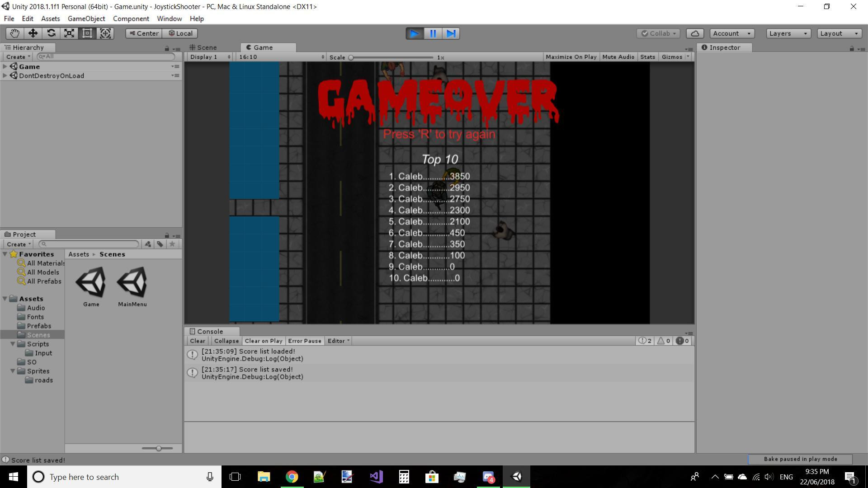
Task: Expand the Game scene in Hierarchy
Action: (x=5, y=66)
